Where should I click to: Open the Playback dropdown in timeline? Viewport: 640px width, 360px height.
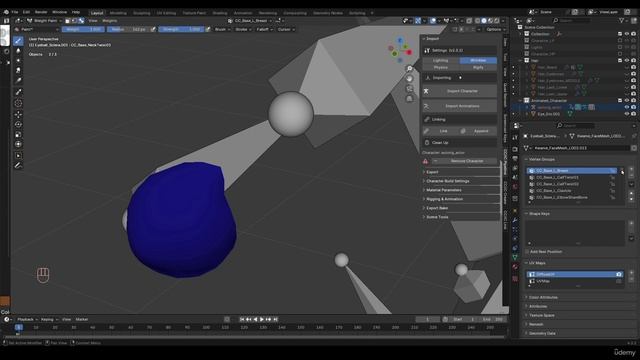27,319
